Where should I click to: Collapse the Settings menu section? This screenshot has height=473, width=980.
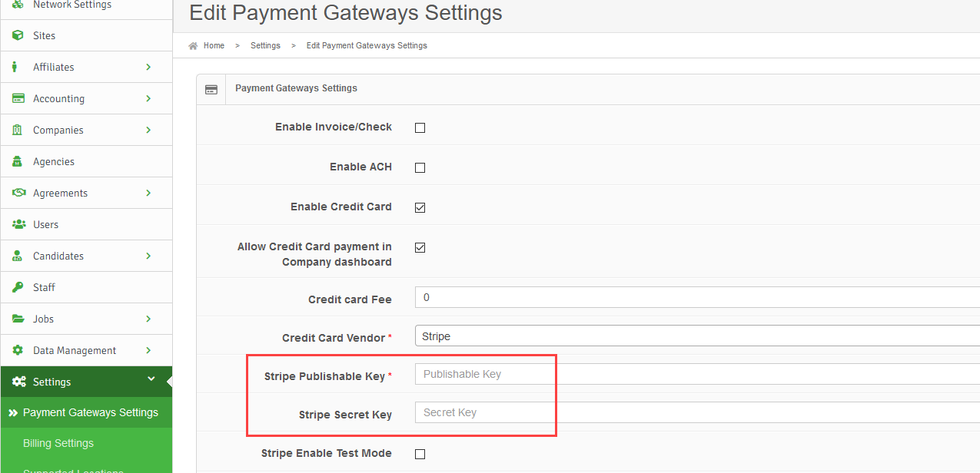pos(151,379)
